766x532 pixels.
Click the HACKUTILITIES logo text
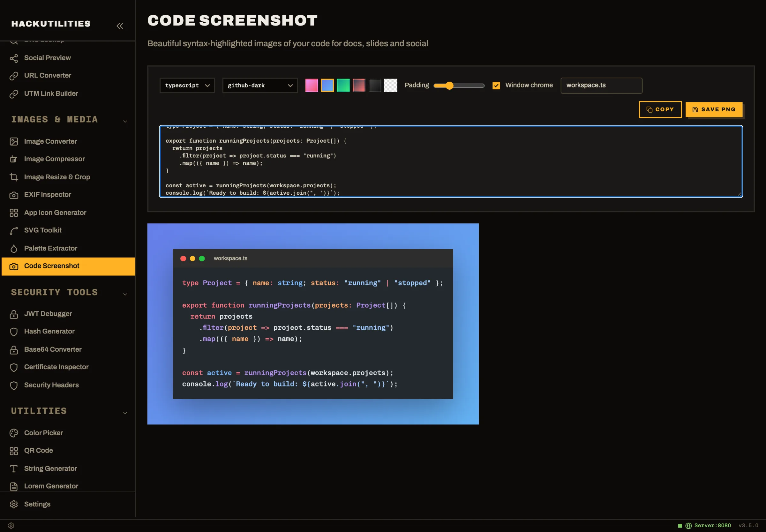click(x=51, y=24)
